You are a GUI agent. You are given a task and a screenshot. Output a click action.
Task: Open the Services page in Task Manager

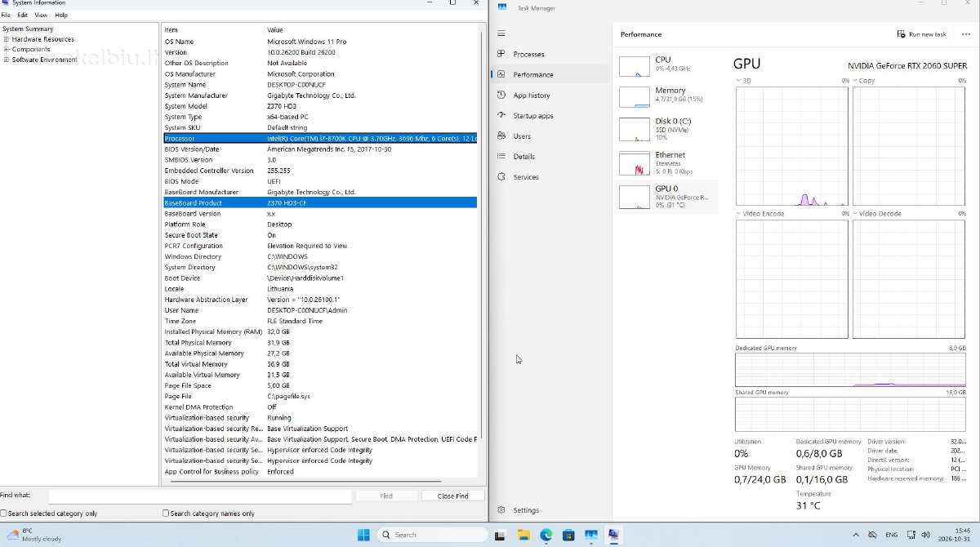click(x=550, y=176)
